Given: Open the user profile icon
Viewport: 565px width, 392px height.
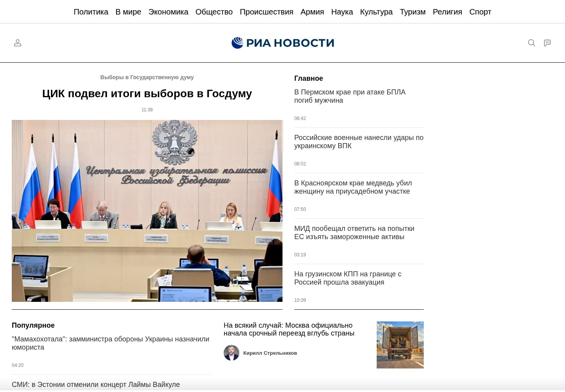Looking at the screenshot, I should click(18, 43).
